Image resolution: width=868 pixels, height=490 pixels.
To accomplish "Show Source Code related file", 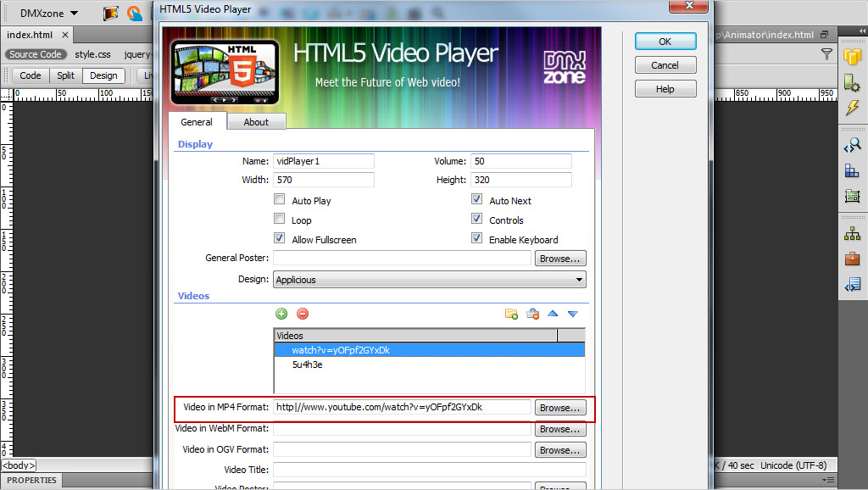I will coord(36,54).
